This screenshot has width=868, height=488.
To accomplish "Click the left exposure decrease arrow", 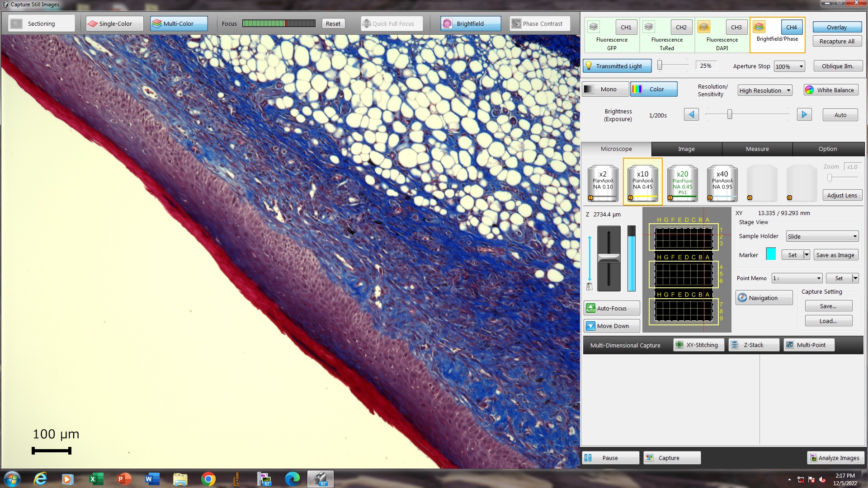I will coord(691,115).
